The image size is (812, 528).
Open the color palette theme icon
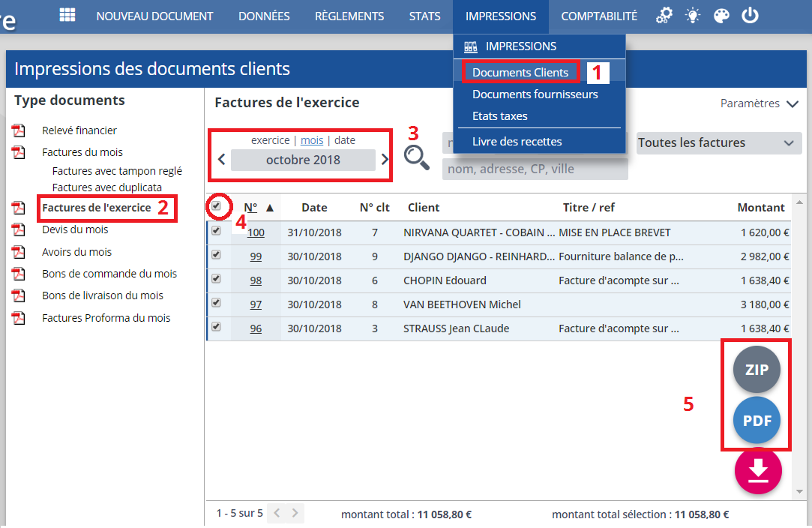pyautogui.click(x=721, y=16)
